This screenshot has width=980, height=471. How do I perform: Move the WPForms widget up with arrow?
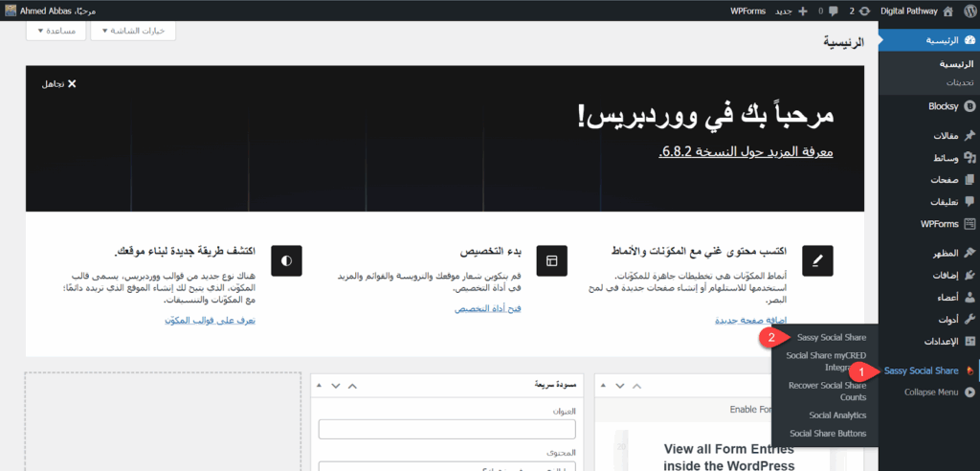636,385
